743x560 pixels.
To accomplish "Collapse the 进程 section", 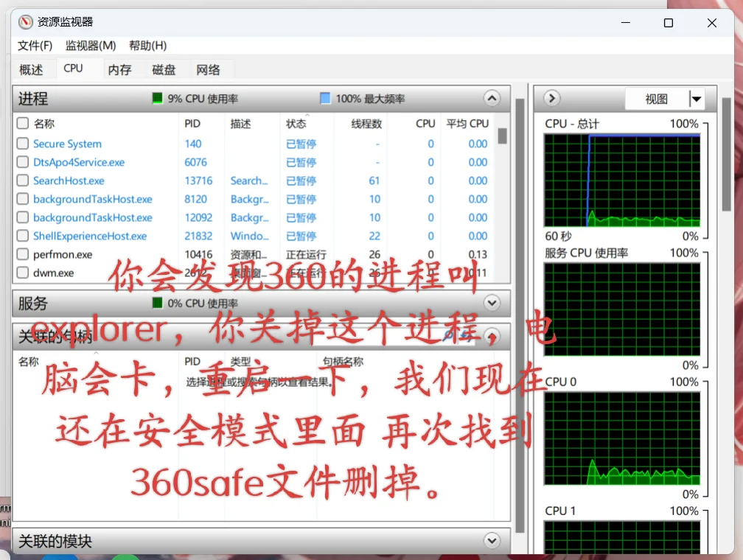I will pos(491,98).
